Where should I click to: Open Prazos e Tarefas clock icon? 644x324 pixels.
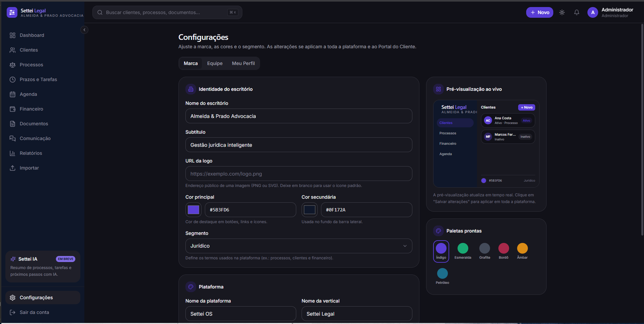13,79
